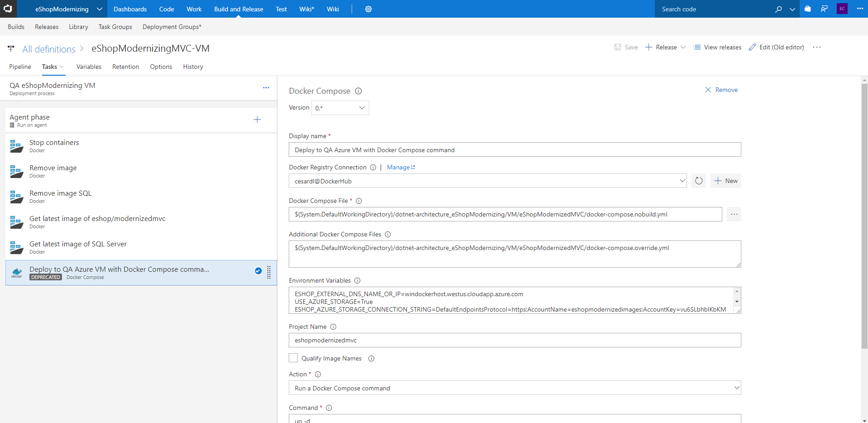This screenshot has height=423, width=868.
Task: Click the page vertical scrollbar thumb
Action: (x=864, y=216)
